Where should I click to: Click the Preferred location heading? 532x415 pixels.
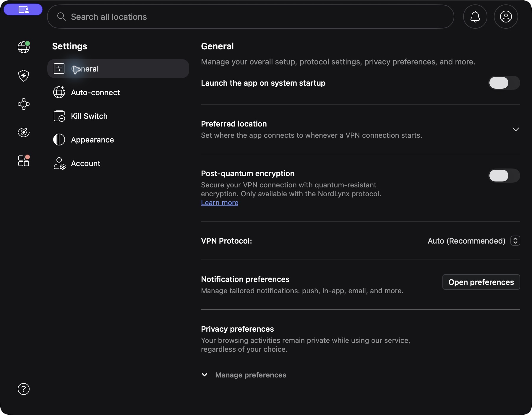click(x=234, y=124)
